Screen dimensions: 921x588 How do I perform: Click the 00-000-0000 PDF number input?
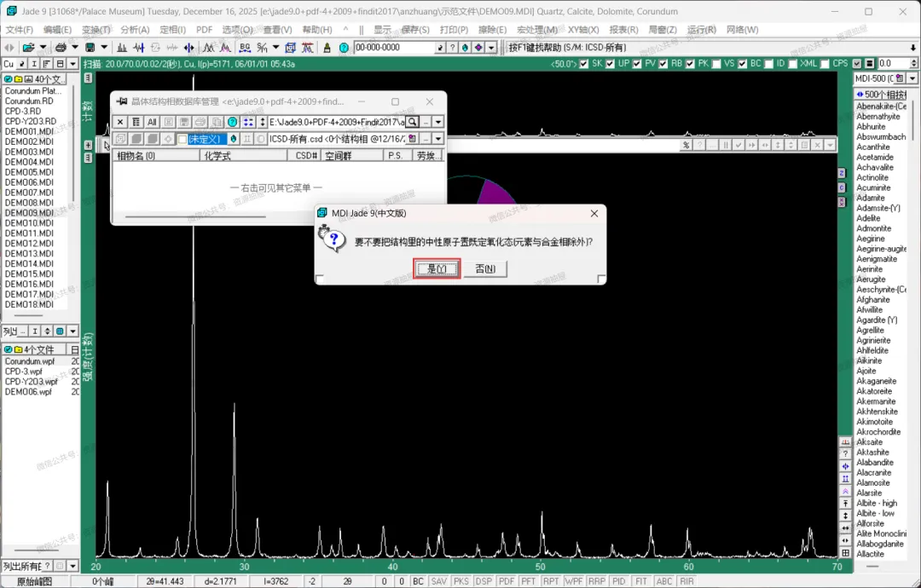pyautogui.click(x=393, y=48)
